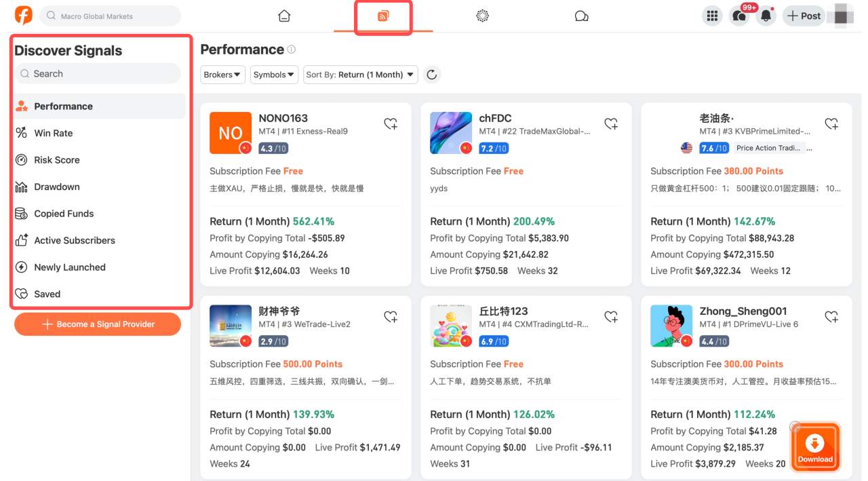The height and width of the screenshot is (481, 868).
Task: Open the 财神爷爷 avatar image
Action: pyautogui.click(x=231, y=326)
